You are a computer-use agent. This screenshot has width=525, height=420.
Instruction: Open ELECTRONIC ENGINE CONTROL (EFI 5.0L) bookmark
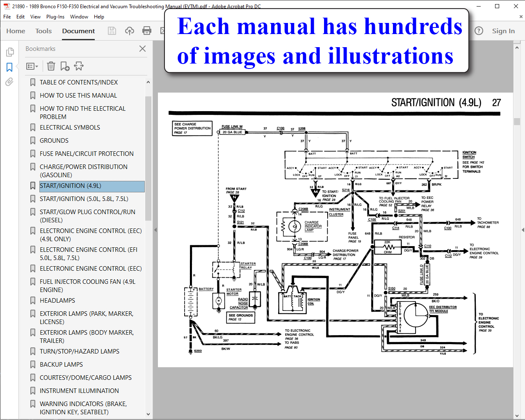(x=89, y=254)
